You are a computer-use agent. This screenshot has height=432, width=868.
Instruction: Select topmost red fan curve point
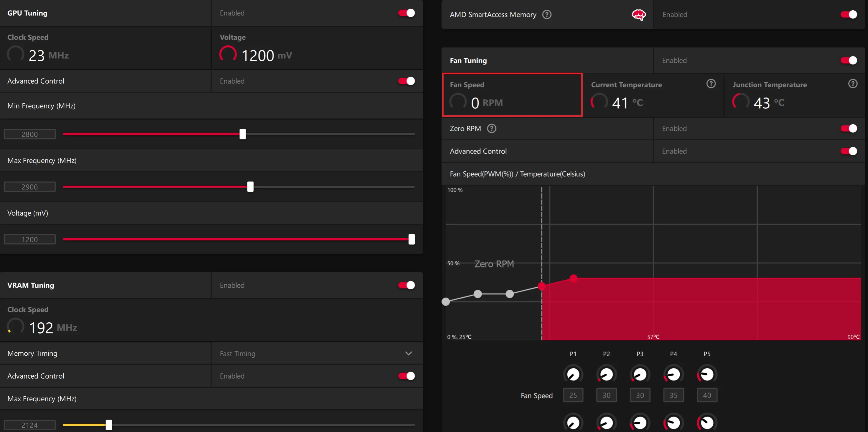coord(573,278)
